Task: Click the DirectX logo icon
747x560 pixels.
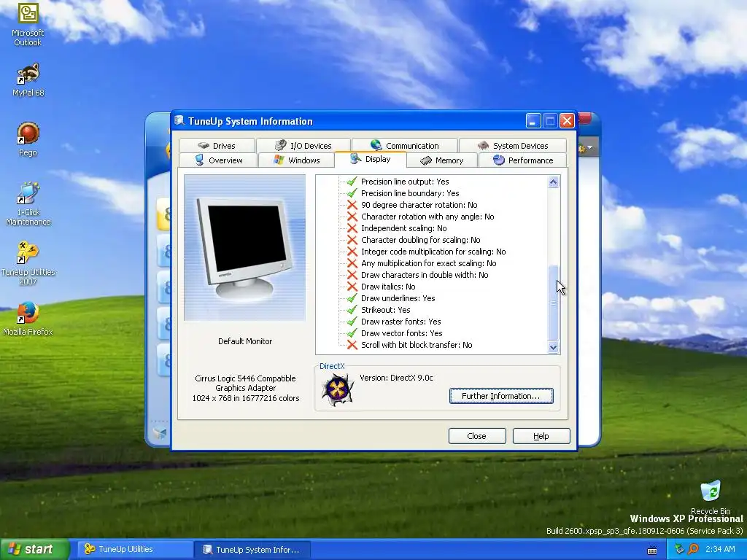Action: (337, 389)
